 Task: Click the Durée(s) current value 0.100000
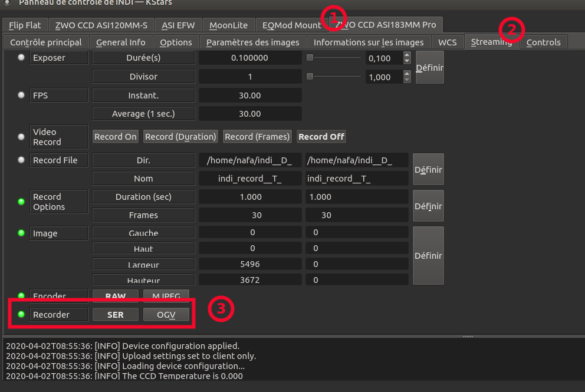250,58
